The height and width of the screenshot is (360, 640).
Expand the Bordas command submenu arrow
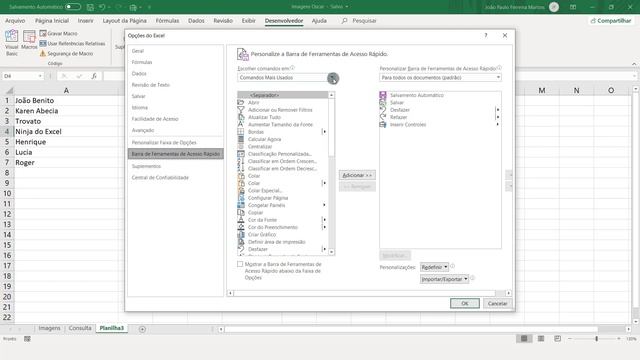324,132
